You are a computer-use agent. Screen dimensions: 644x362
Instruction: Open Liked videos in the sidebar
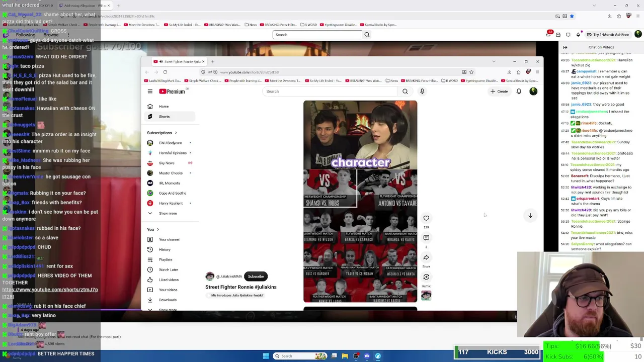point(169,280)
